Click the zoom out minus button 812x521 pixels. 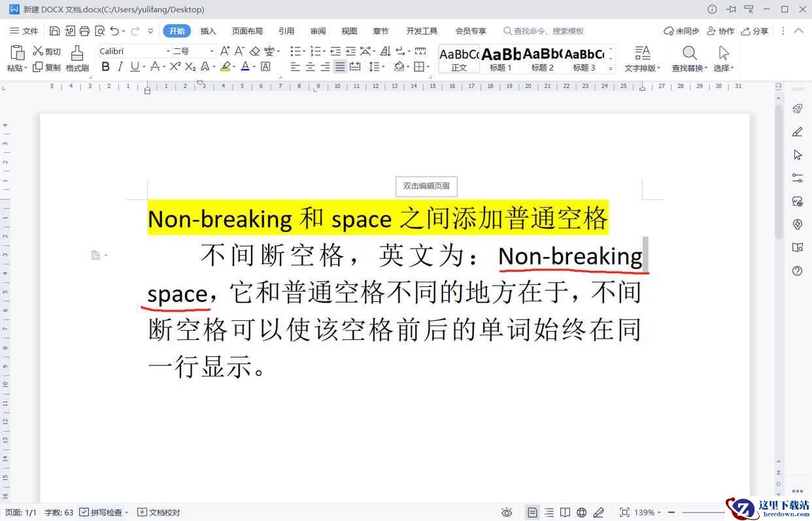coord(671,513)
